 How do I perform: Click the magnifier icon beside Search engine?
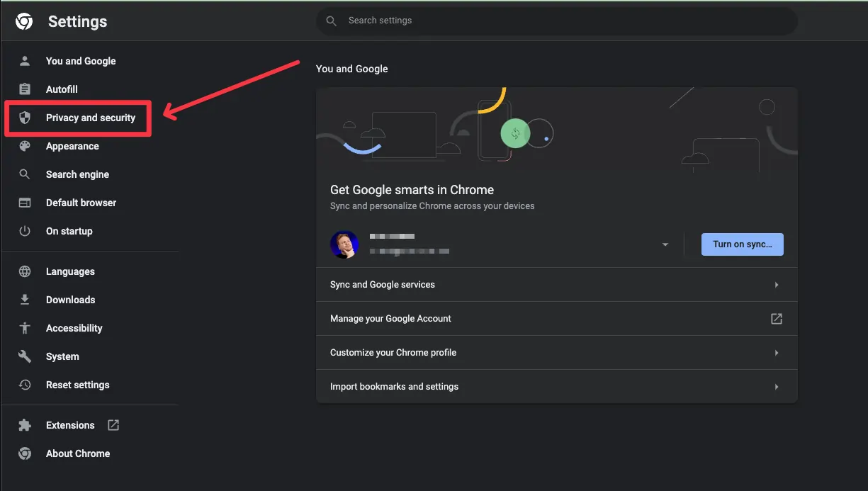[25, 174]
